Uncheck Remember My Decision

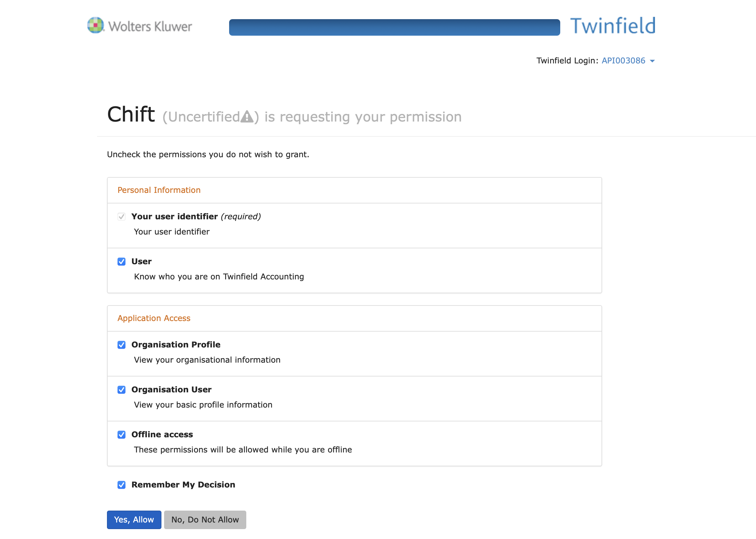121,485
